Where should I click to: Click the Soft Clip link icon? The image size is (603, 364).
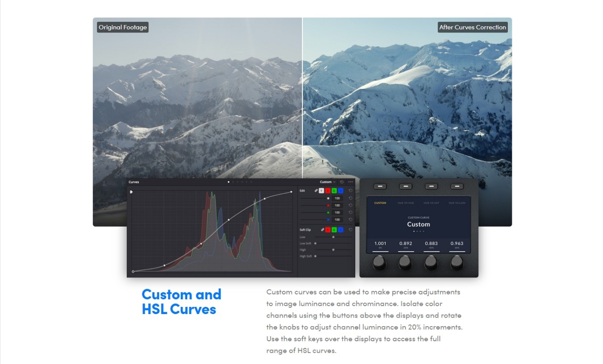pyautogui.click(x=322, y=230)
